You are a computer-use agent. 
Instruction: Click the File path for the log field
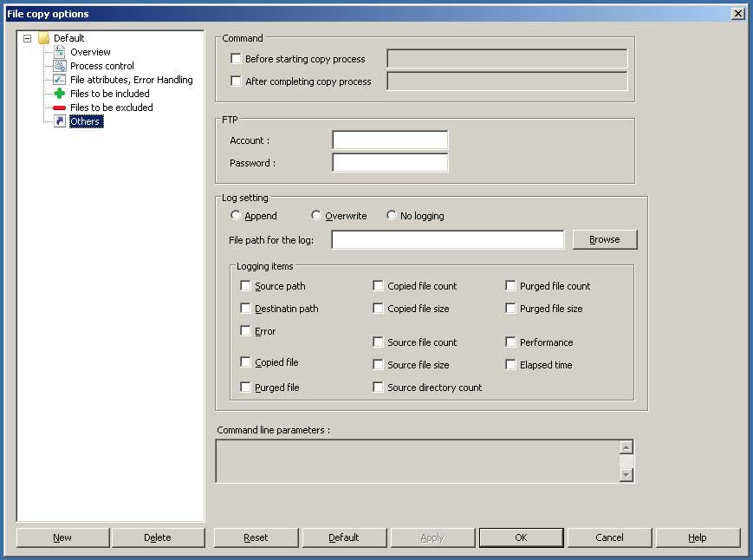coord(447,240)
